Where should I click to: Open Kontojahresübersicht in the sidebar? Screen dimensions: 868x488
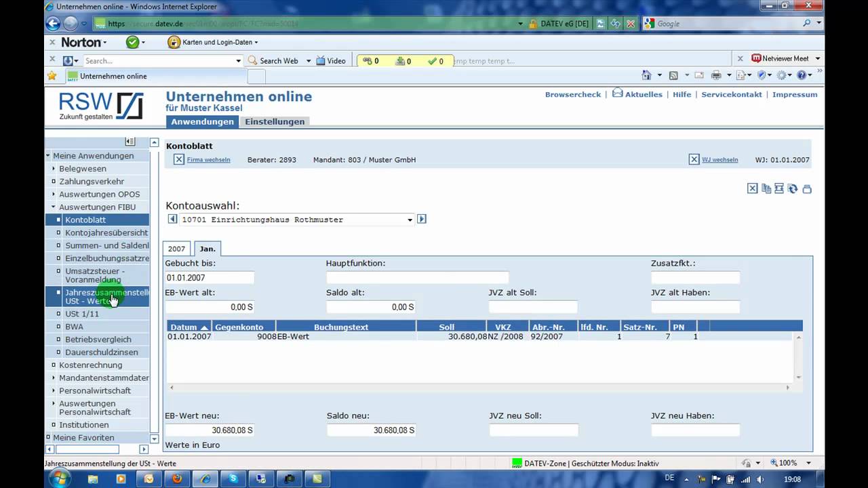coord(106,232)
